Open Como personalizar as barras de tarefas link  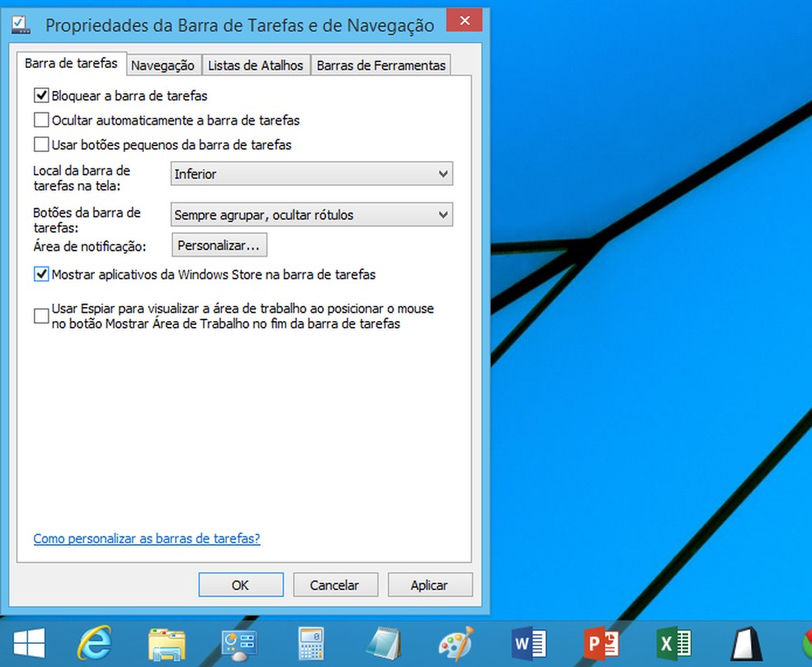[147, 538]
